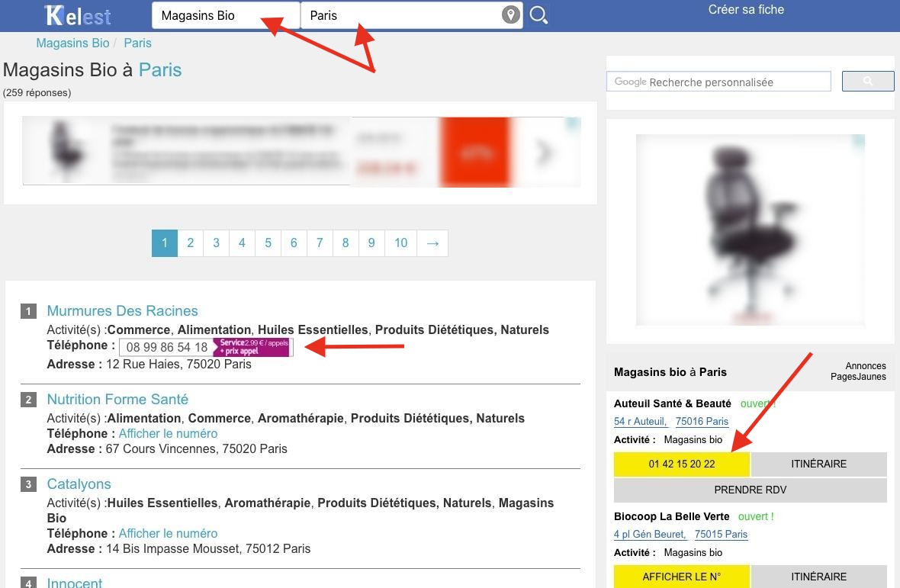900x588 pixels.
Task: Click Biocoop La Belle Verte name
Action: click(671, 517)
